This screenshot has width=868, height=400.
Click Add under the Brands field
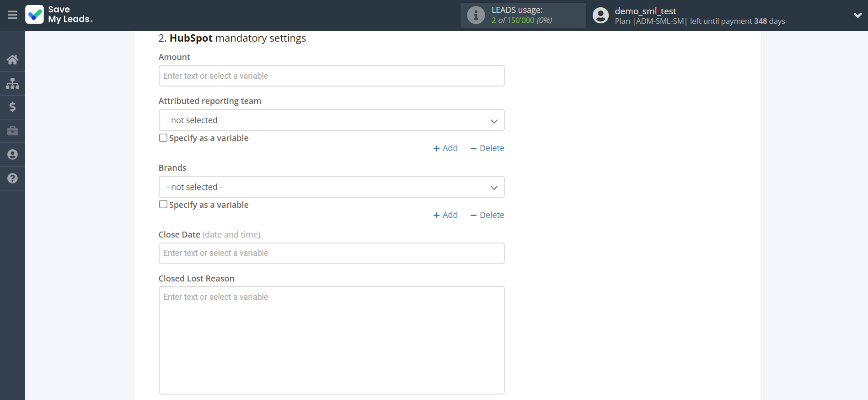pyautogui.click(x=445, y=215)
